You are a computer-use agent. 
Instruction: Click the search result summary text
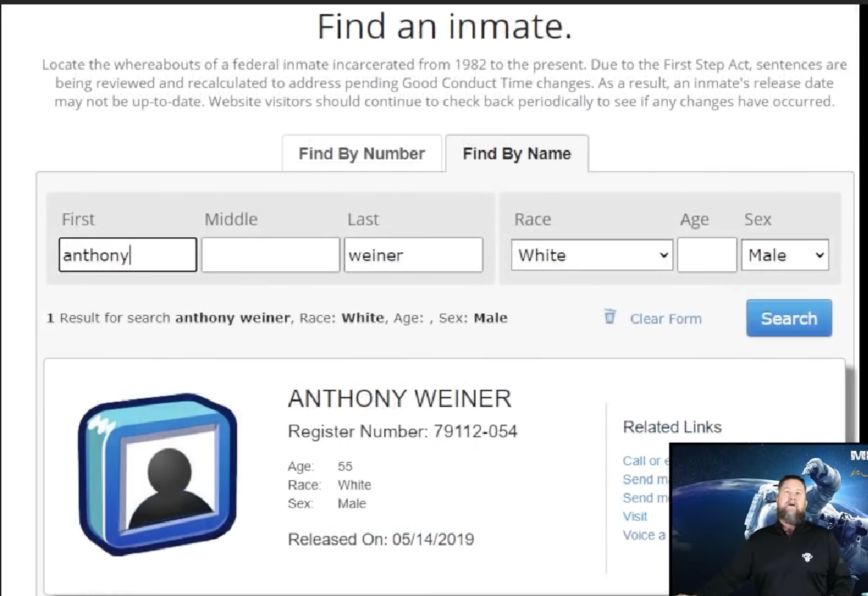[x=277, y=317]
